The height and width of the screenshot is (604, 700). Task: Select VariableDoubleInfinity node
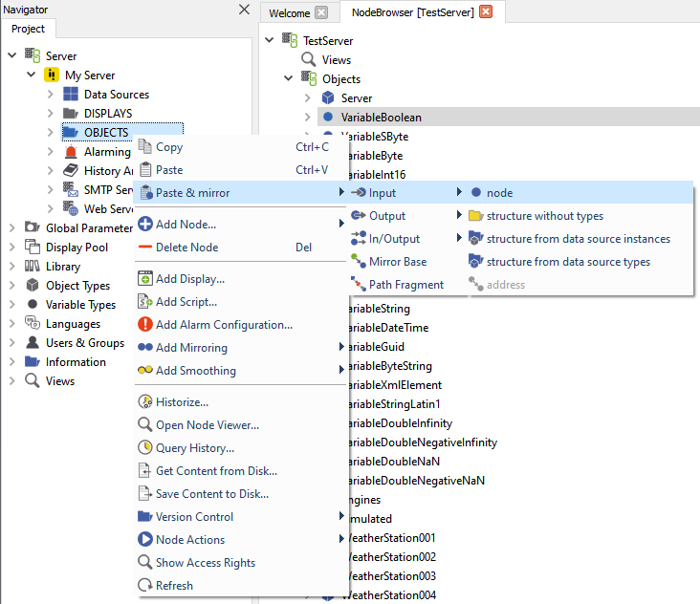click(399, 422)
